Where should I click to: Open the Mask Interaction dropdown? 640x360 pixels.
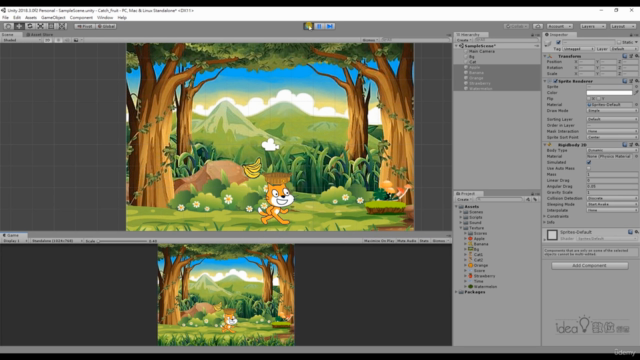click(x=612, y=131)
